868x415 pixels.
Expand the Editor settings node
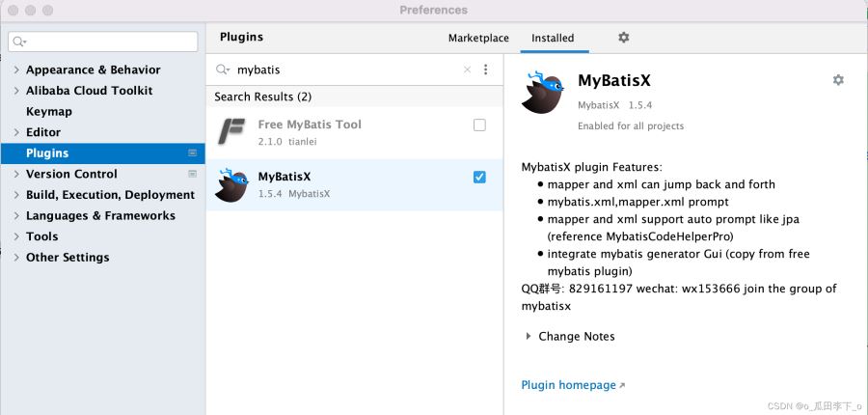pos(16,132)
